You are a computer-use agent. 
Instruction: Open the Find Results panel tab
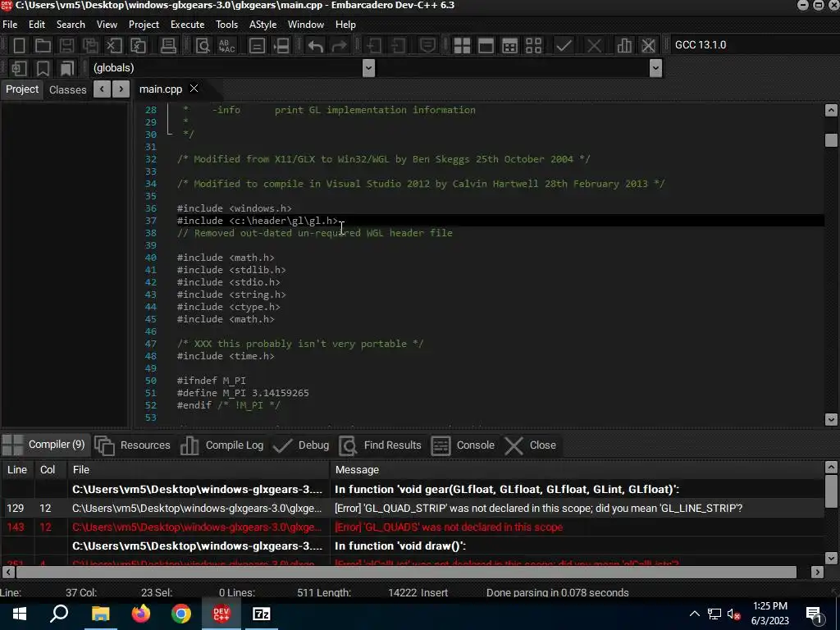381,445
